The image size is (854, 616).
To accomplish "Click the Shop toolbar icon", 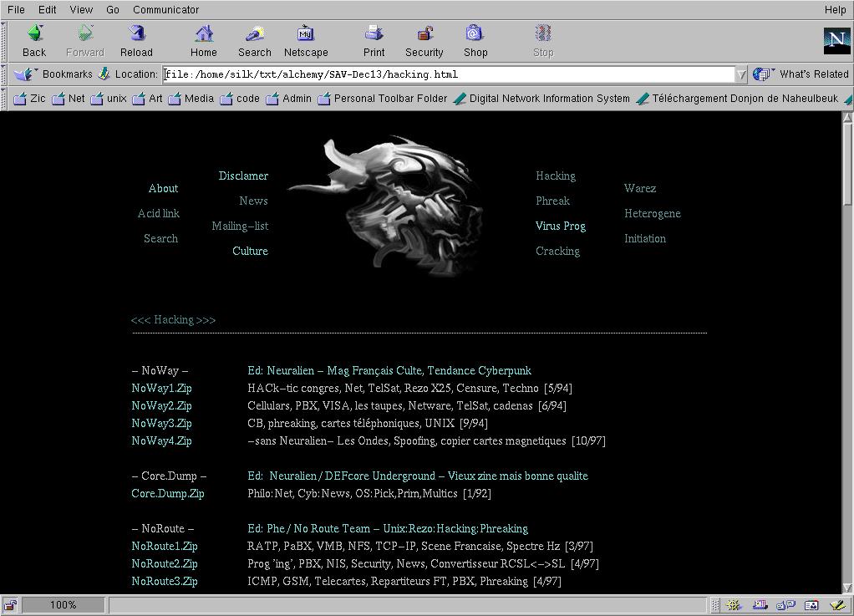I will point(475,40).
